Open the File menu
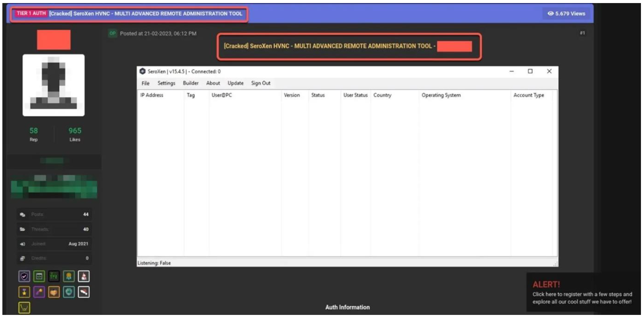The width and height of the screenshot is (644, 320). coord(145,83)
